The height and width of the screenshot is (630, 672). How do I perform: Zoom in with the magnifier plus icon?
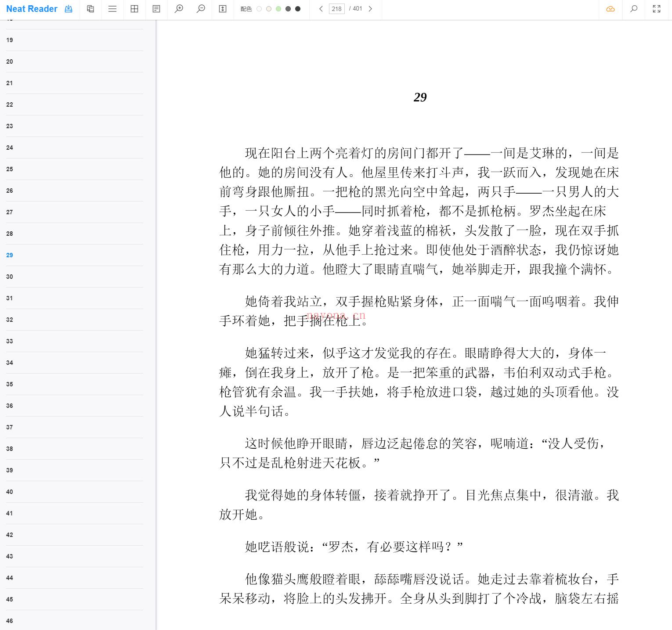click(x=179, y=9)
